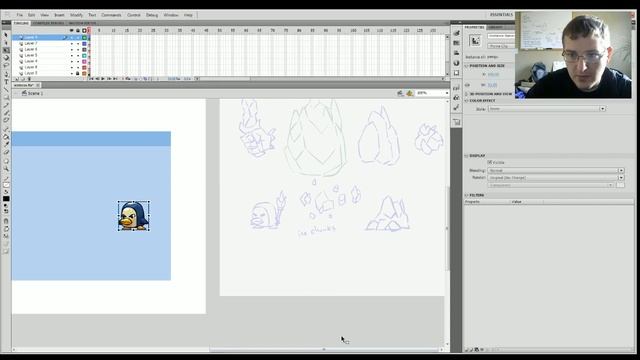Collapse the Filters section

click(x=467, y=196)
